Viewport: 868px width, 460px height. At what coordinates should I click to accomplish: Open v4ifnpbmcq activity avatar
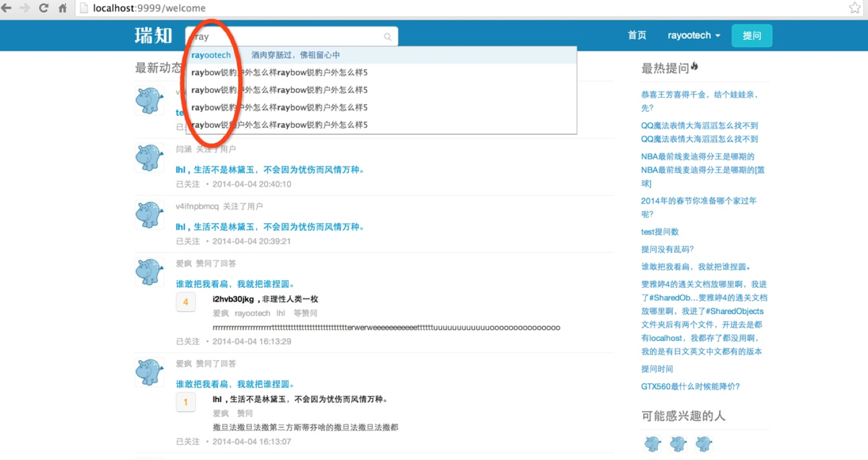point(149,215)
